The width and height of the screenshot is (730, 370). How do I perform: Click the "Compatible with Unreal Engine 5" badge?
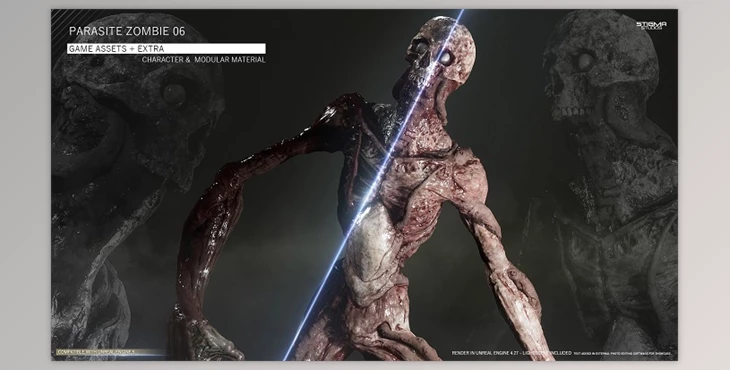pyautogui.click(x=110, y=352)
